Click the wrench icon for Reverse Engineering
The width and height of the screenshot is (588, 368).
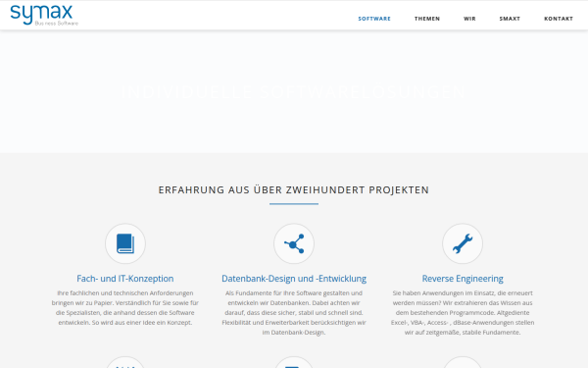pyautogui.click(x=463, y=243)
